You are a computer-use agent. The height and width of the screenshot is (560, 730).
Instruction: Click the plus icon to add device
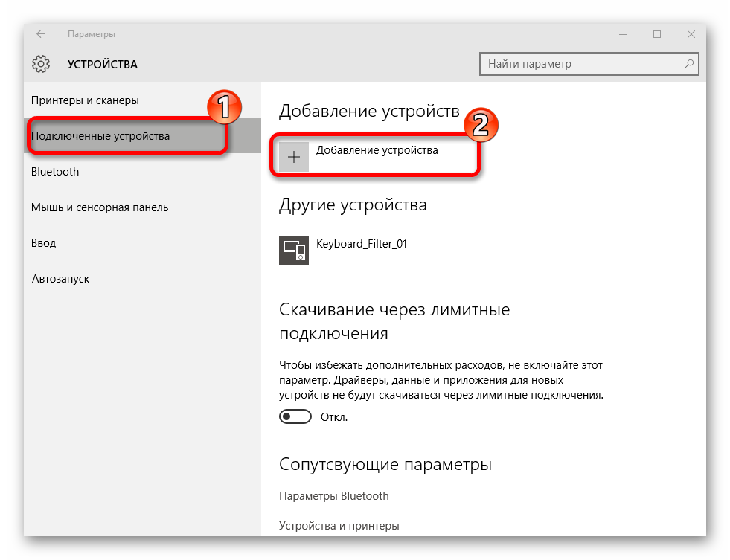tap(294, 157)
